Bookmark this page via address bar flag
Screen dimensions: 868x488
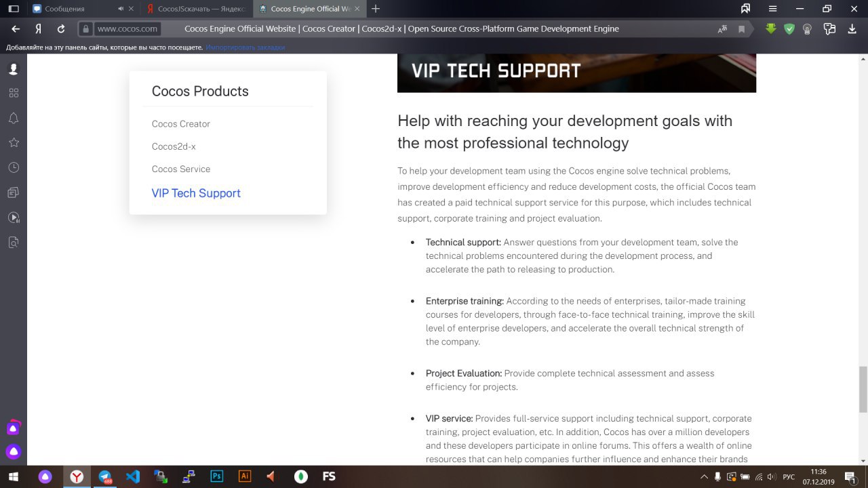(x=741, y=29)
